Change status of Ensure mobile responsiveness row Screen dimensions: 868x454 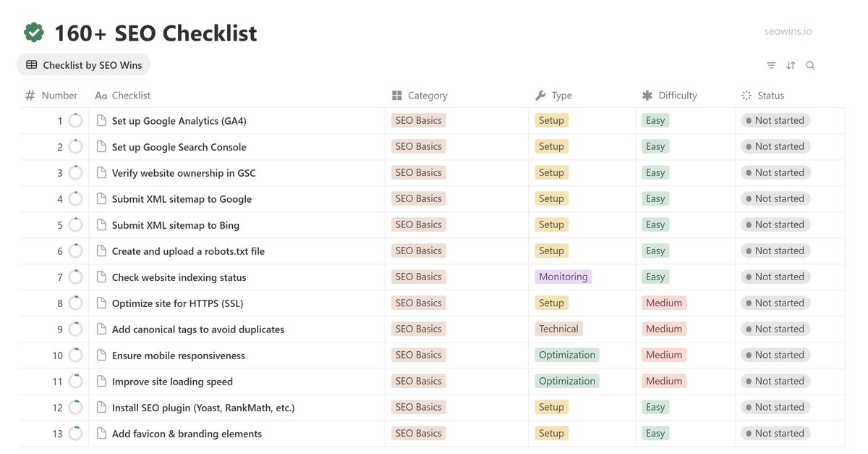(775, 355)
